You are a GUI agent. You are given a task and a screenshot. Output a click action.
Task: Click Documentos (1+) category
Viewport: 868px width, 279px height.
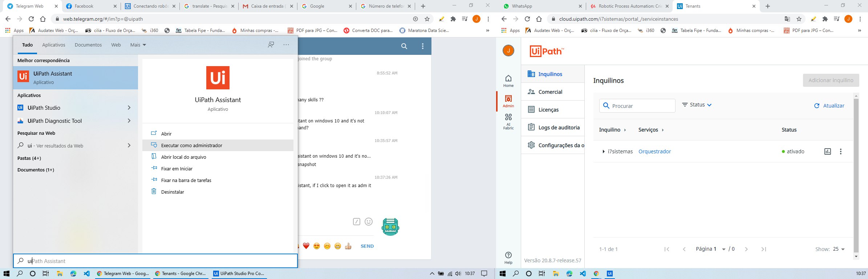click(x=36, y=170)
